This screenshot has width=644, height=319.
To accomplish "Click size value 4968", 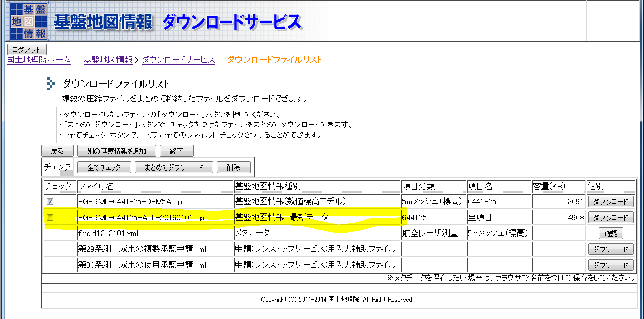I will pos(575,218).
